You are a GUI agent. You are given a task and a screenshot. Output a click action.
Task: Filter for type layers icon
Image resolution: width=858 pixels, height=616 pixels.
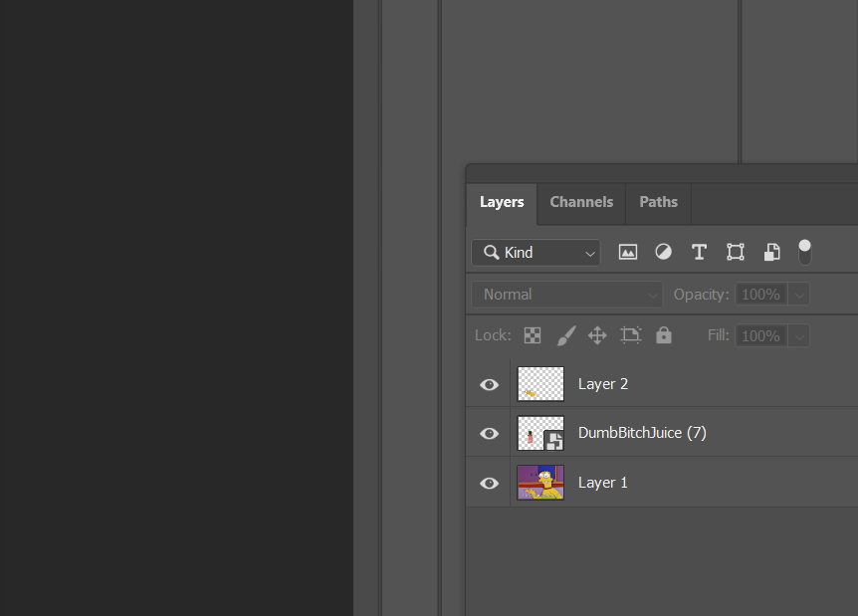(699, 253)
